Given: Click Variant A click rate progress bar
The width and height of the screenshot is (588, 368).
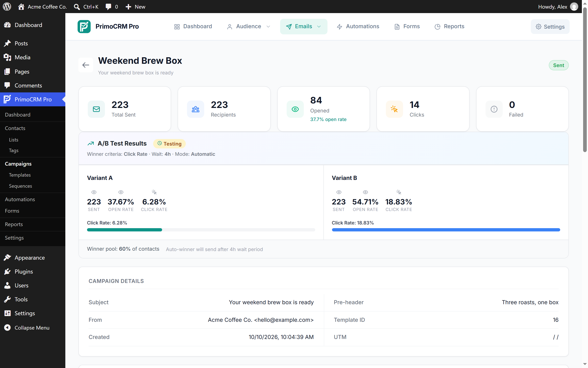Looking at the screenshot, I should 201,230.
